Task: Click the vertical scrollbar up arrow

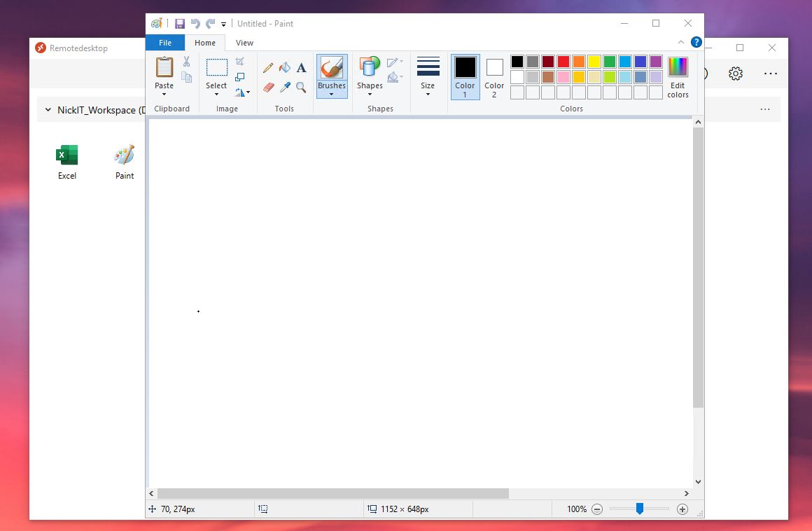Action: (x=698, y=123)
